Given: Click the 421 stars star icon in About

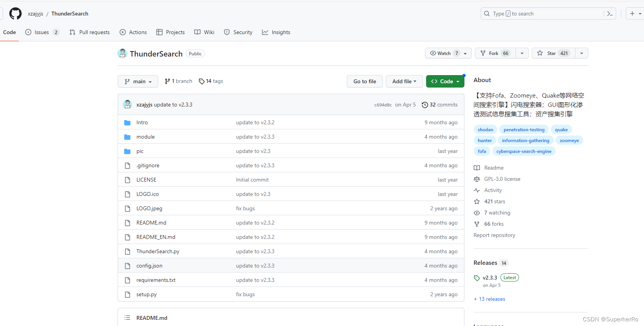Looking at the screenshot, I should (477, 202).
